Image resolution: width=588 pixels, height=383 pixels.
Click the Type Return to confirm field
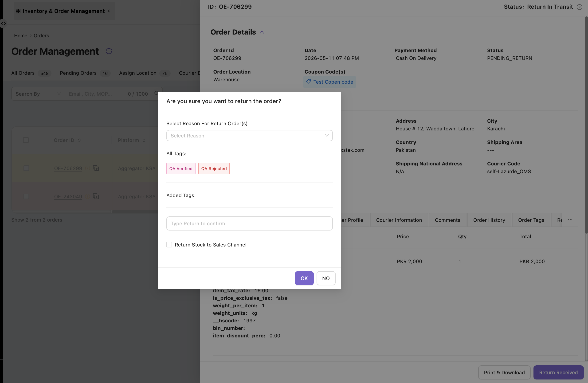pyautogui.click(x=250, y=223)
